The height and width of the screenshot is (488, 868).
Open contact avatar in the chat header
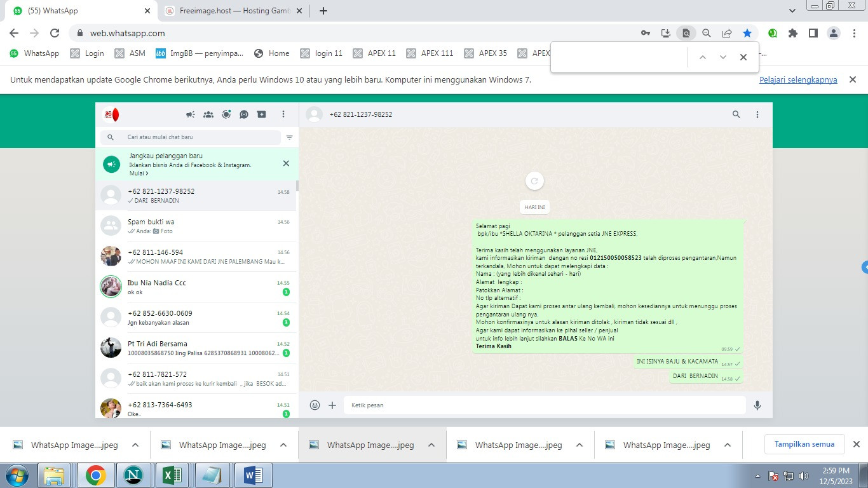tap(314, 115)
